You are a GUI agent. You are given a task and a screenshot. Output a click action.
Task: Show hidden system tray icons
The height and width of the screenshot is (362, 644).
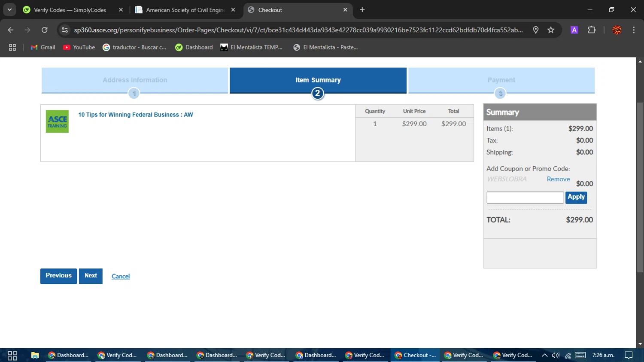pos(544,355)
